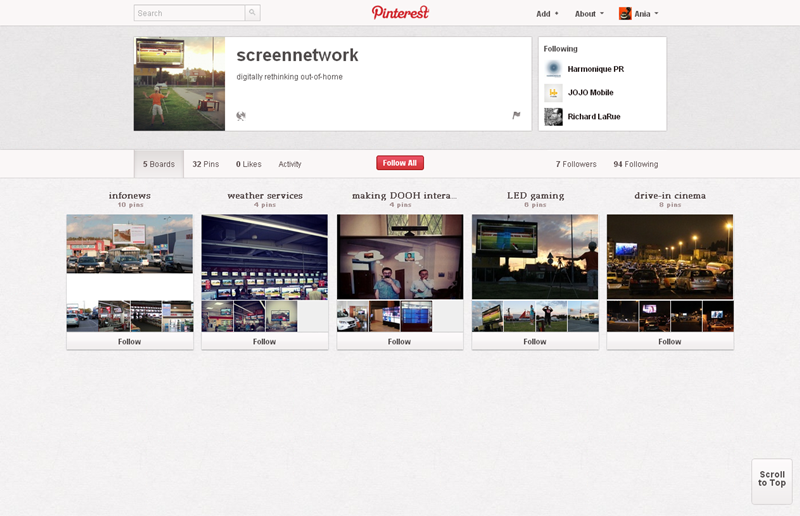Select the 0 Likes tab
Screen dimensions: 800x516
[248, 164]
